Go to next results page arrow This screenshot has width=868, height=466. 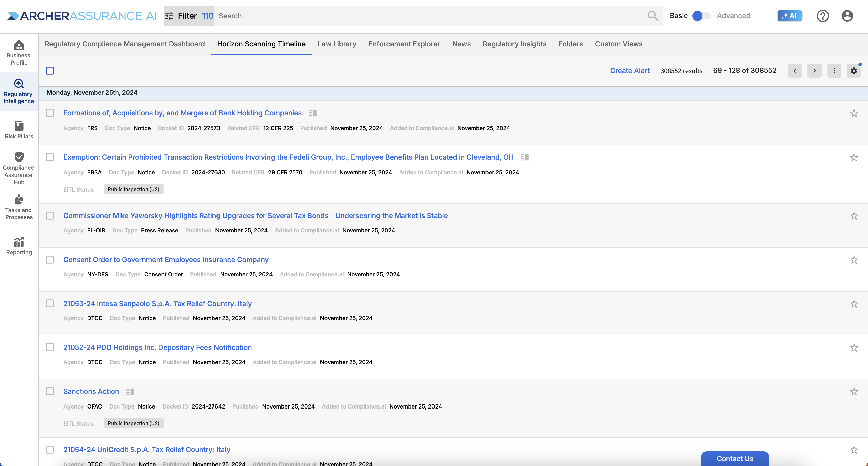click(x=815, y=70)
